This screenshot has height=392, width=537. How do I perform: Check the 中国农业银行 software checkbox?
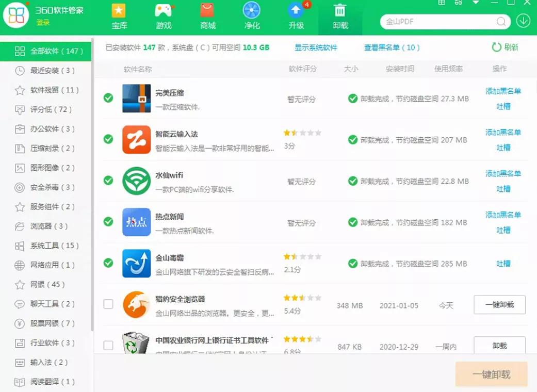coord(108,345)
